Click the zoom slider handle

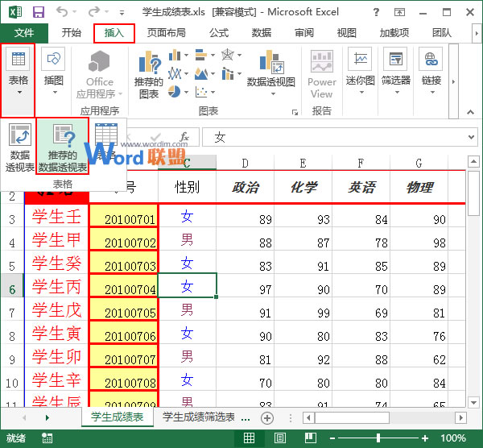pos(378,438)
